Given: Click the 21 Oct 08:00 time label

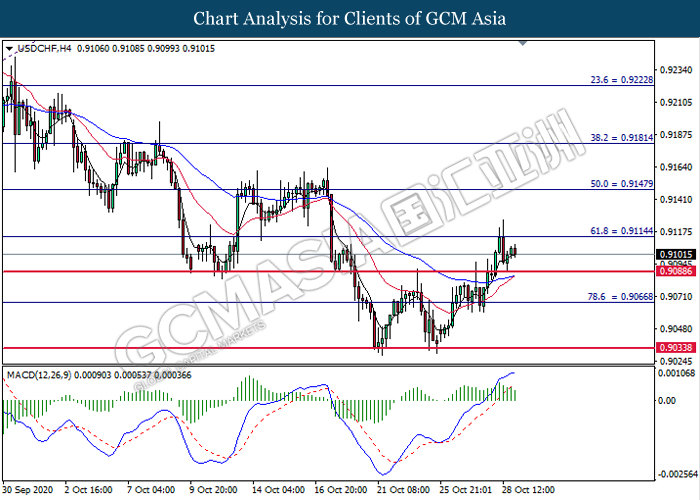Looking at the screenshot, I should click(x=404, y=490).
